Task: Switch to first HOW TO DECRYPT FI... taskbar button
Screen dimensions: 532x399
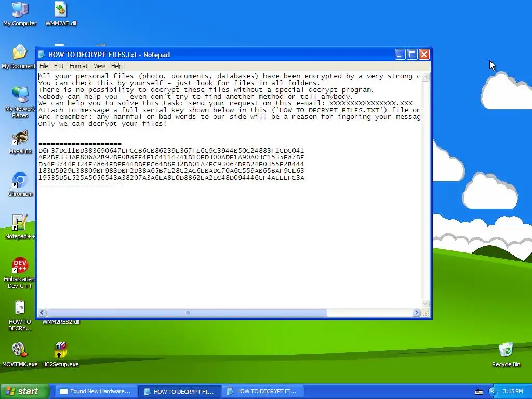Action: pyautogui.click(x=180, y=392)
